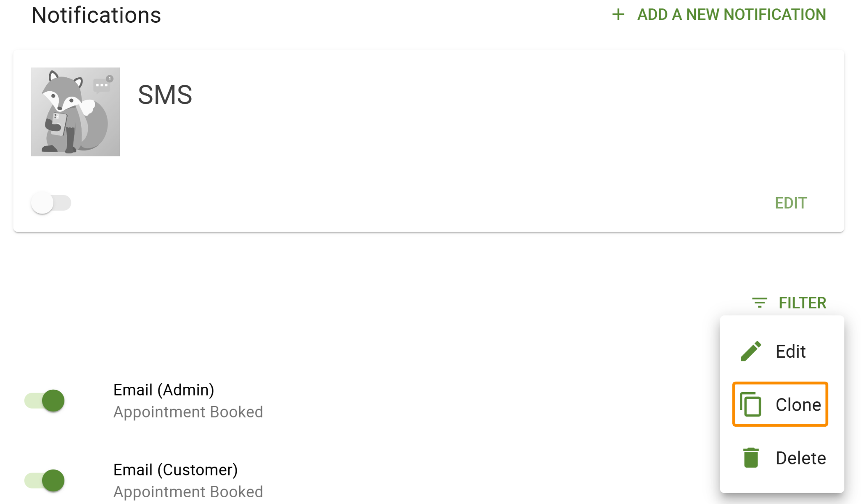861x504 pixels.
Task: Select Delete from the context menu
Action: point(782,458)
